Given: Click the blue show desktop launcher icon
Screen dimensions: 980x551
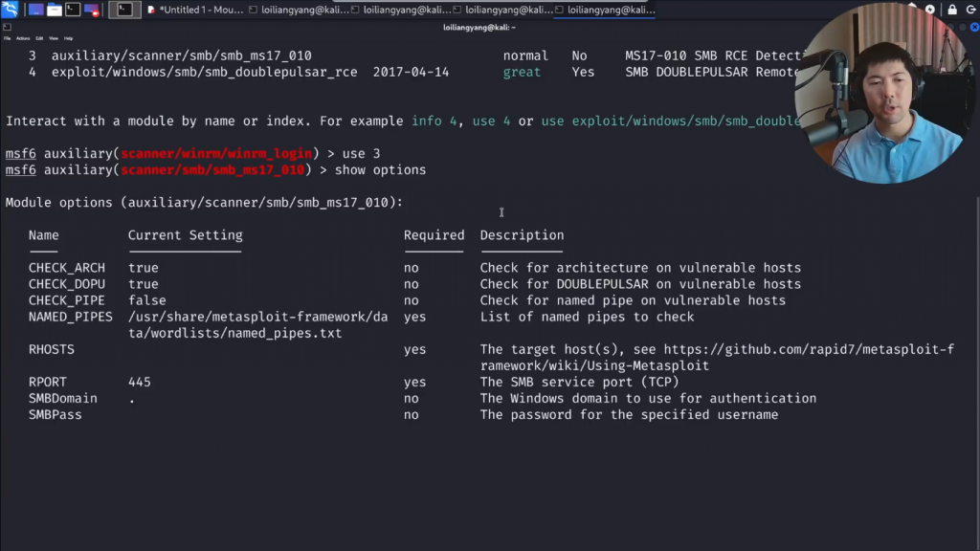Looking at the screenshot, I should point(35,10).
